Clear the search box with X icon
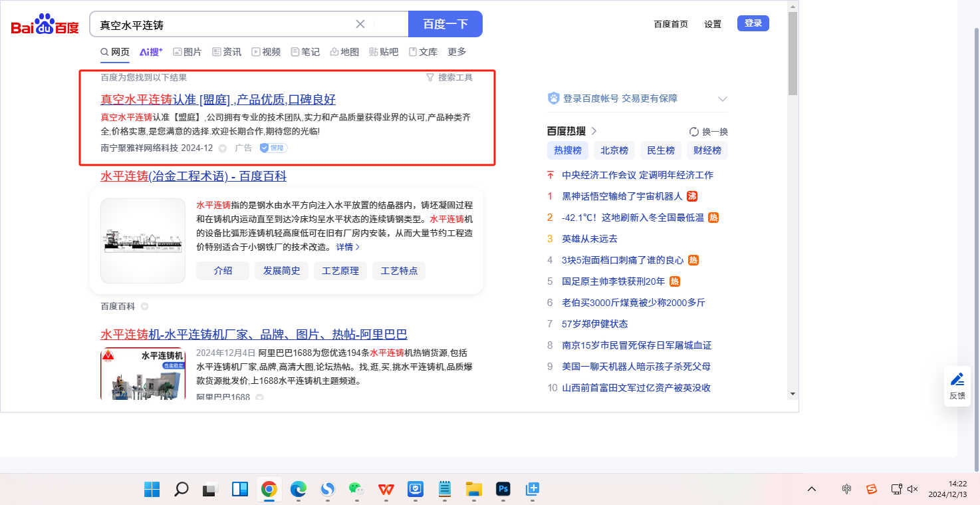Viewport: 980px width, 505px height. coord(360,24)
